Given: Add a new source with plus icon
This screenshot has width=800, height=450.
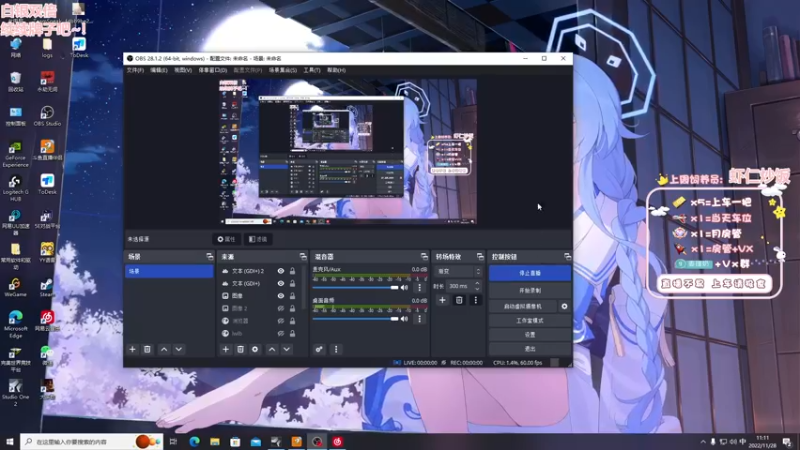Looking at the screenshot, I should coord(226,349).
